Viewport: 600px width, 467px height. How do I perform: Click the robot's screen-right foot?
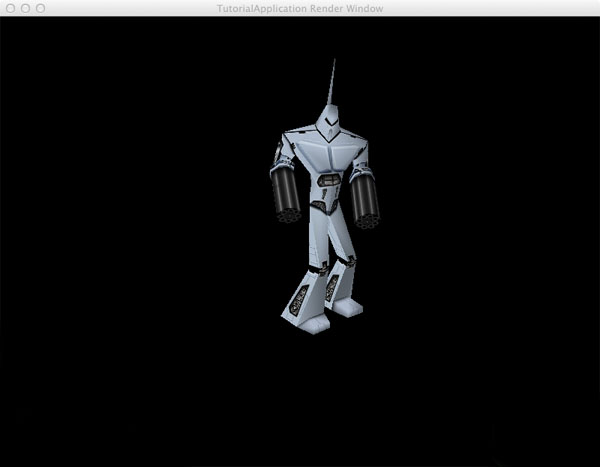(347, 306)
